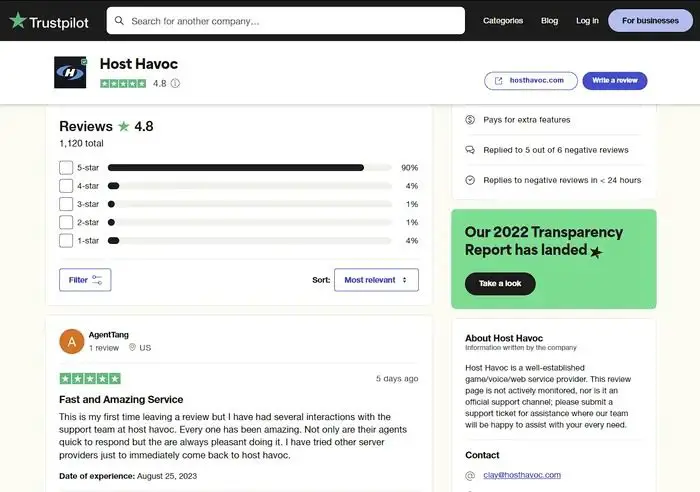Image resolution: width=700 pixels, height=492 pixels.
Task: Click the external link icon beside hosthavoc.com
Action: point(499,81)
